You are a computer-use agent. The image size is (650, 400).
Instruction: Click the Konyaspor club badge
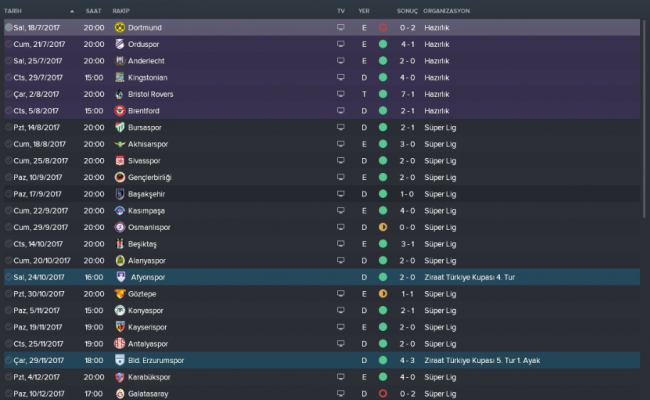tap(119, 310)
